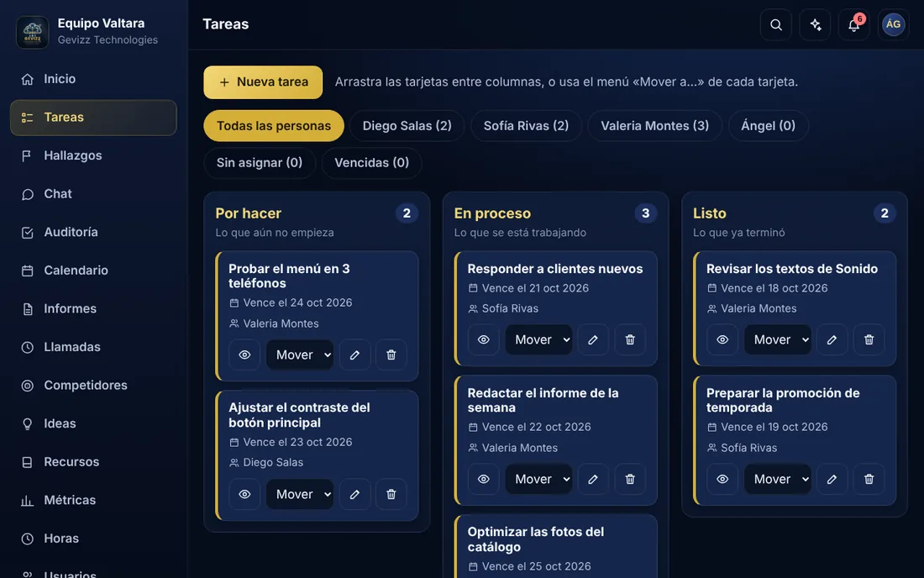
Task: Filter tasks by Valeria Montes (3)
Action: (x=654, y=125)
